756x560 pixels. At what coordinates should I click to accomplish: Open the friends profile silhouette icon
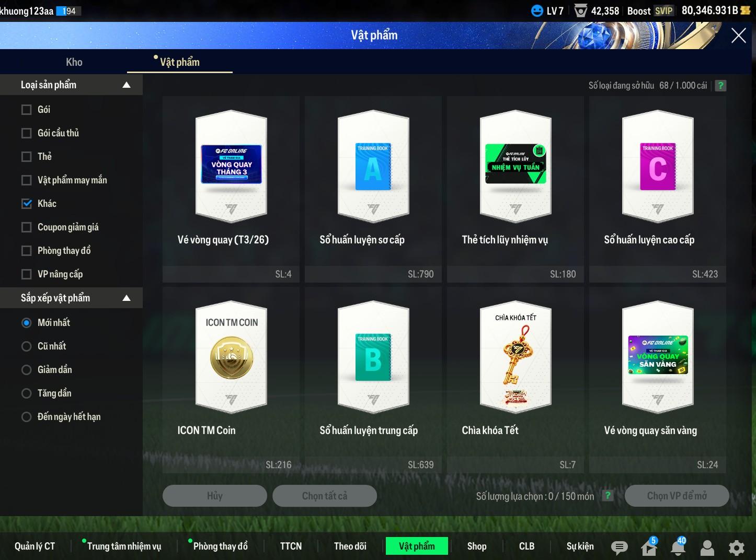click(707, 547)
